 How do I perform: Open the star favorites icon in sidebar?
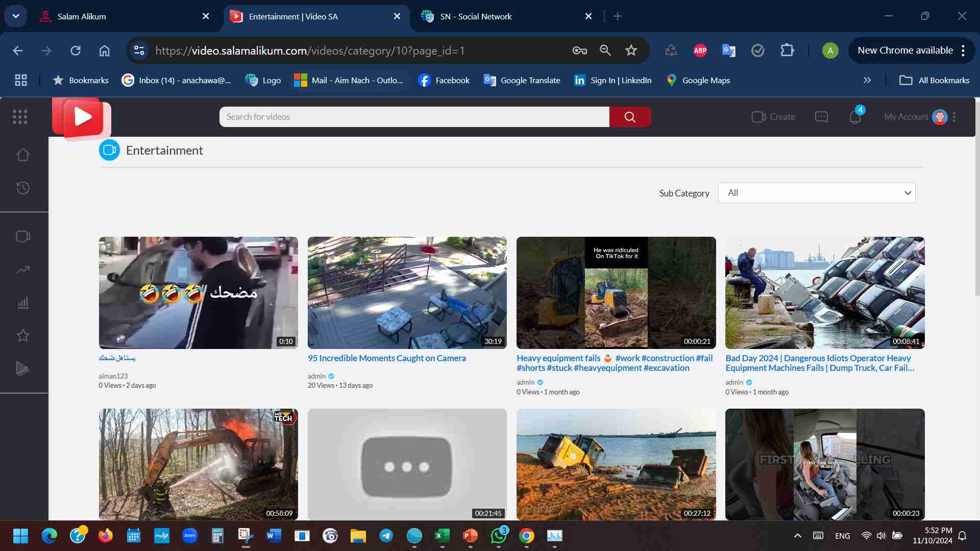tap(23, 335)
